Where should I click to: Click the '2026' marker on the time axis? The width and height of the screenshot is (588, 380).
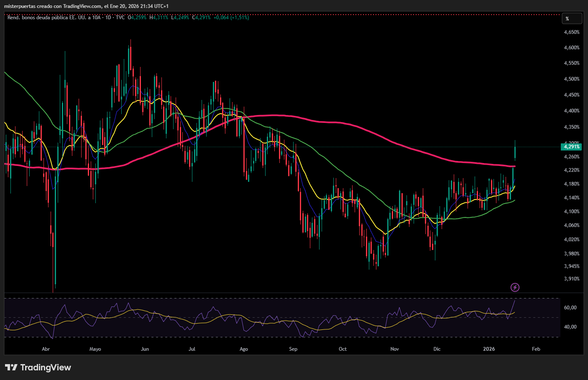click(488, 349)
